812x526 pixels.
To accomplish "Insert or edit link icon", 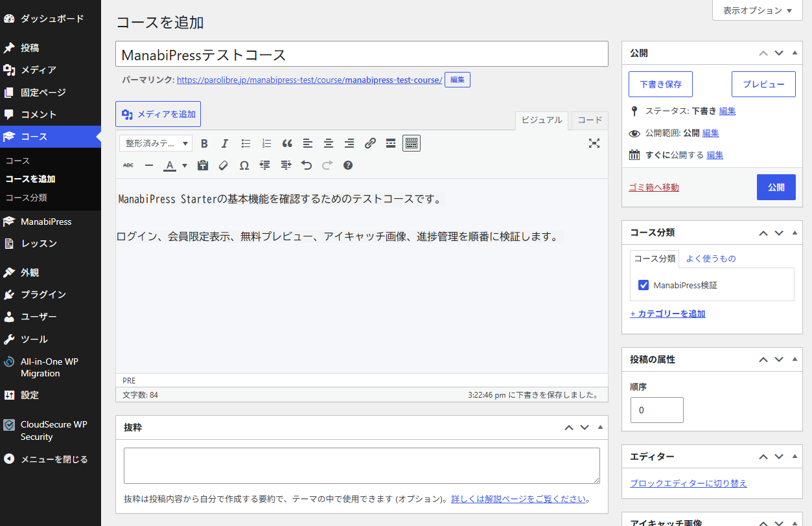I will [x=370, y=143].
